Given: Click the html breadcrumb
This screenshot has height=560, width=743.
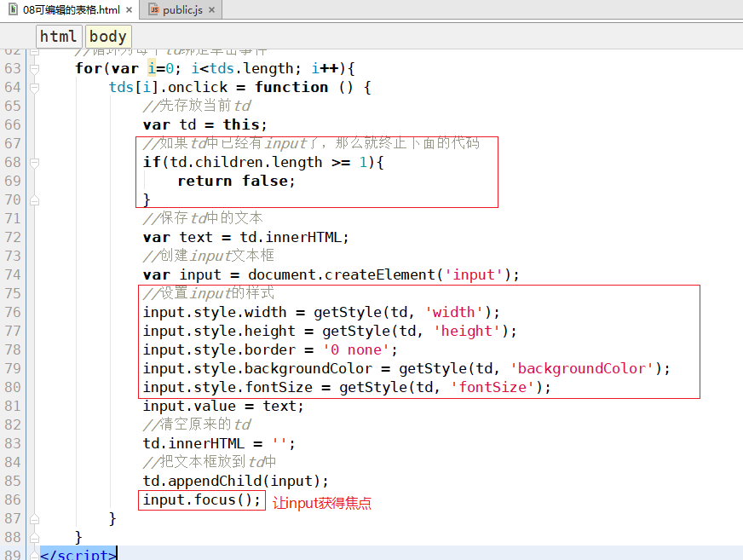Looking at the screenshot, I should pos(58,36).
